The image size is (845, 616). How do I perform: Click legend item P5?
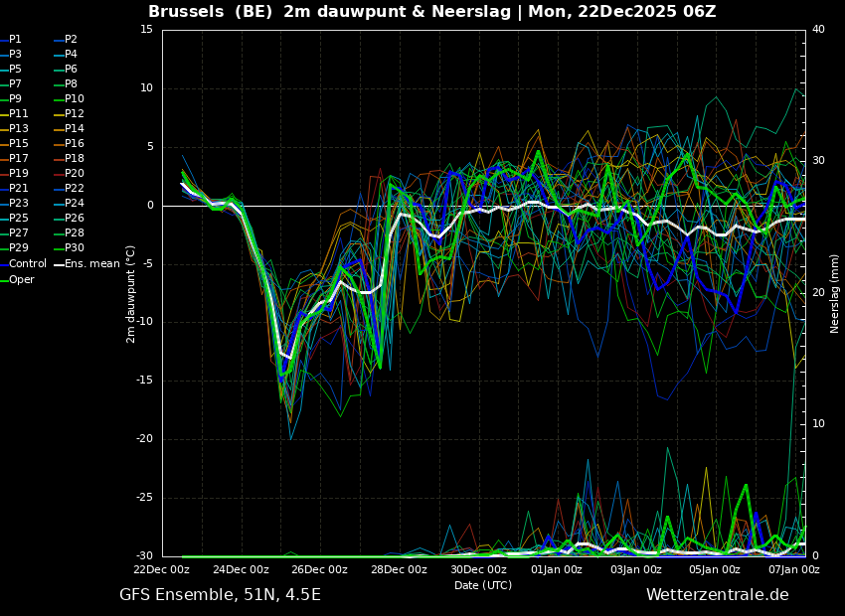click(x=11, y=69)
